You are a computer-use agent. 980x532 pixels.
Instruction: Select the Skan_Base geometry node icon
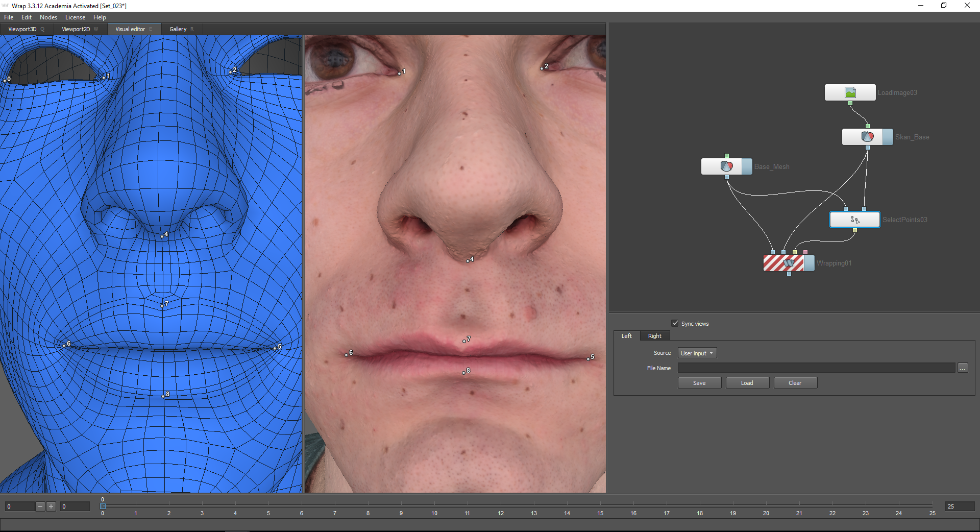pos(867,137)
